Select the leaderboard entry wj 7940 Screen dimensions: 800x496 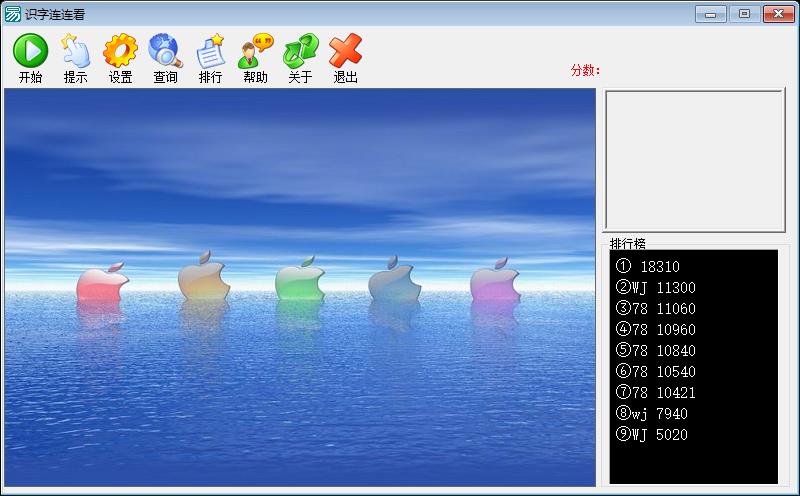click(x=652, y=413)
